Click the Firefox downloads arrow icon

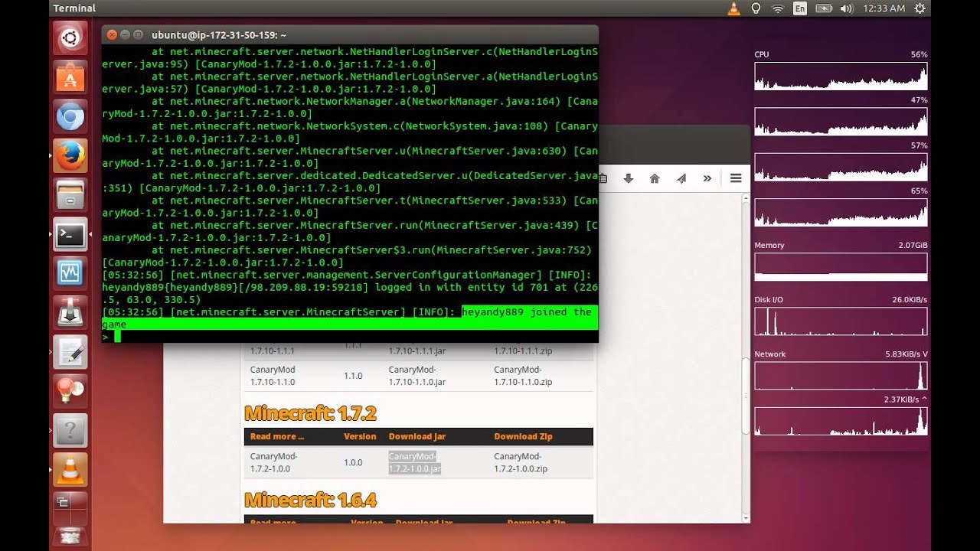628,178
